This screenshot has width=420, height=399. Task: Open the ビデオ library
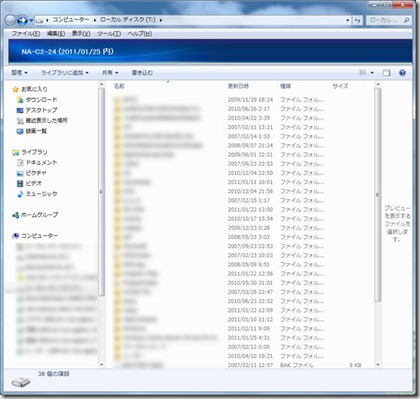pos(33,183)
